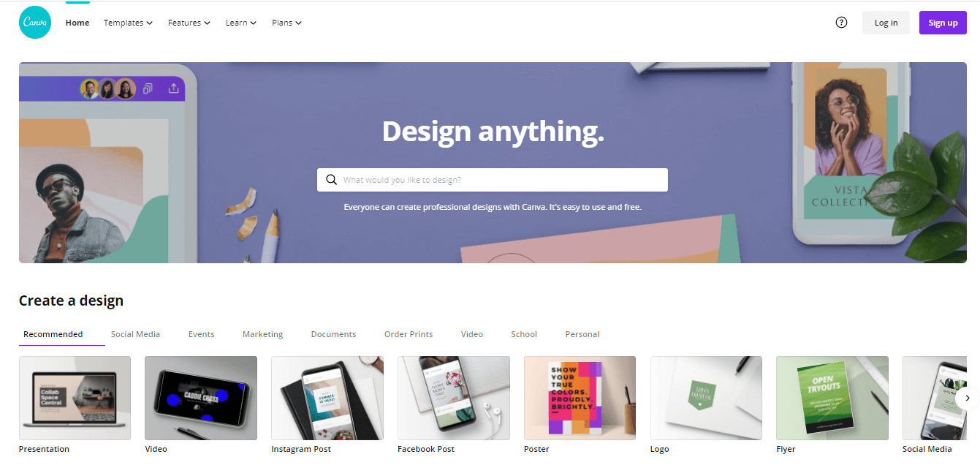Click the Canva logo icon
The width and height of the screenshot is (980, 476).
click(35, 22)
